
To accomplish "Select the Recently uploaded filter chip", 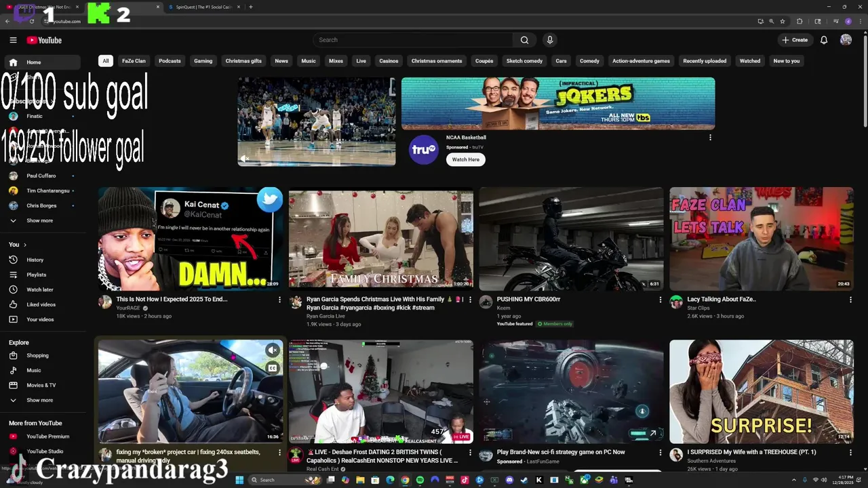I will point(705,61).
